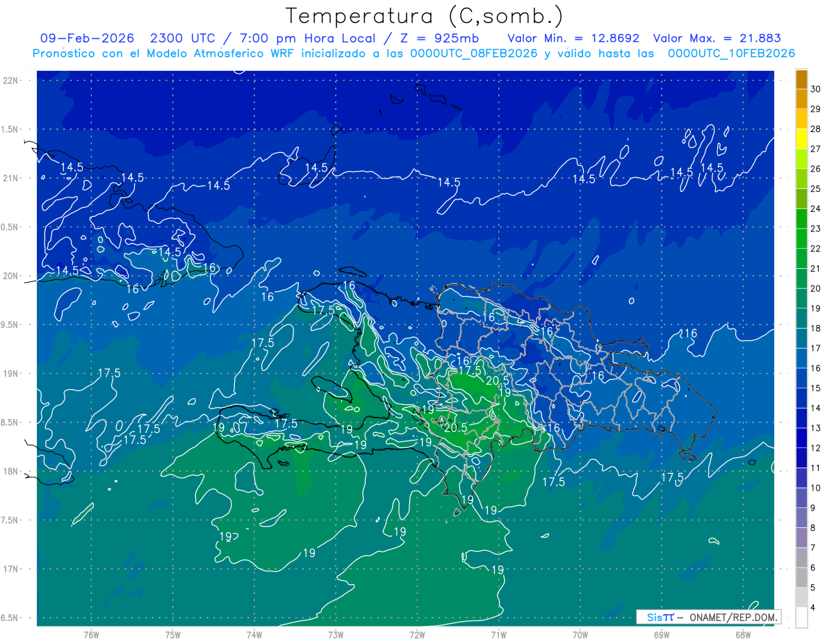Image resolution: width=834 pixels, height=644 pixels.
Task: Click the '68W' longitude axis label
Action: click(742, 635)
